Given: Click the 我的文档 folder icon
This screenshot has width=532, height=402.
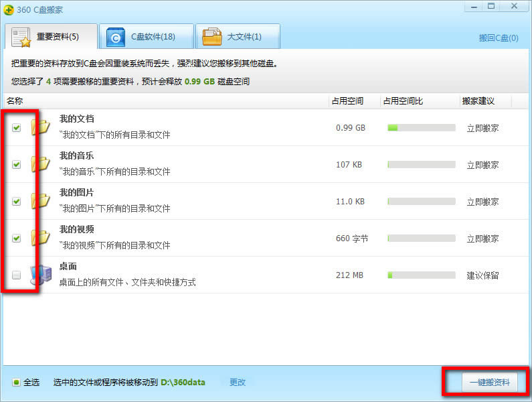Looking at the screenshot, I should pos(41,127).
